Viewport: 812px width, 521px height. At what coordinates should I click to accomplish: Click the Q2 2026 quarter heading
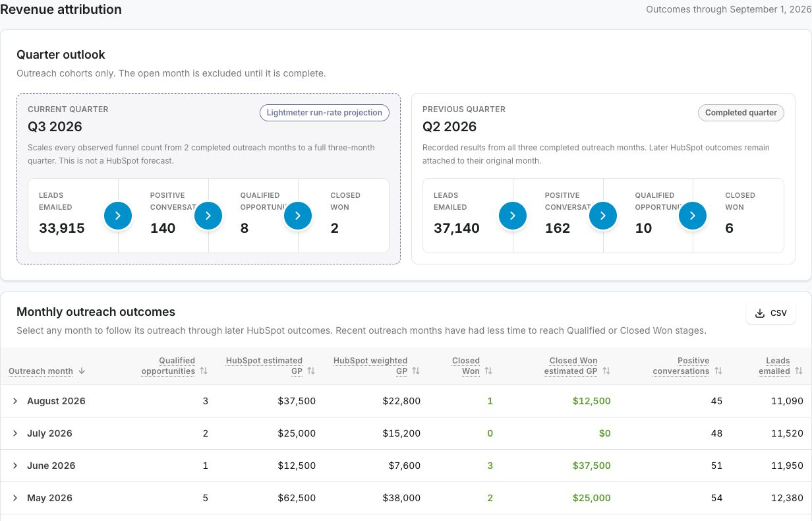click(x=449, y=127)
